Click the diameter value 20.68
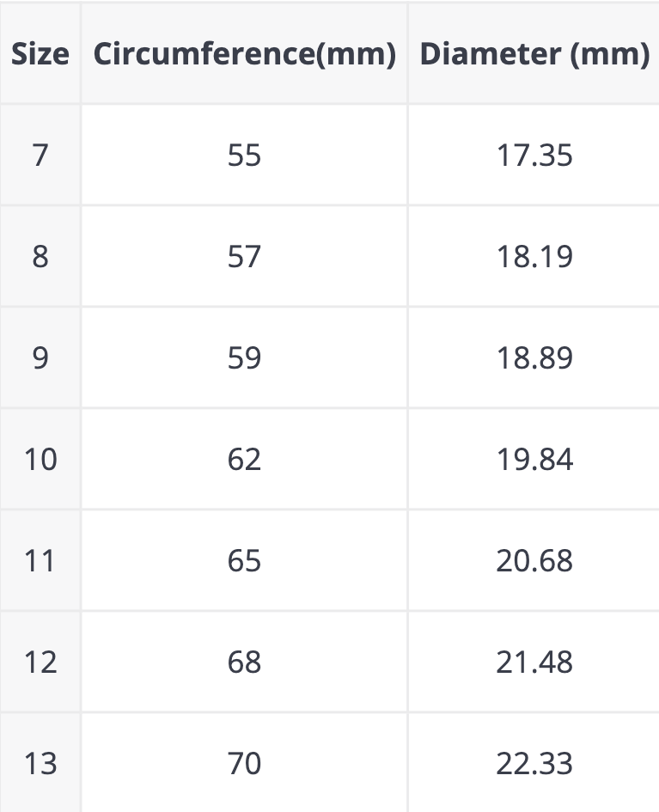This screenshot has width=659, height=812. [534, 561]
